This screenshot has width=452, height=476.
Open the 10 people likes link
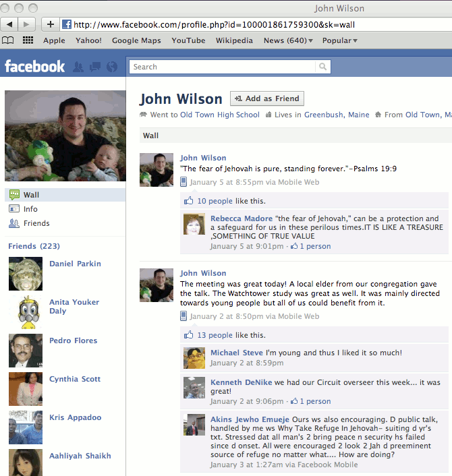(x=215, y=201)
